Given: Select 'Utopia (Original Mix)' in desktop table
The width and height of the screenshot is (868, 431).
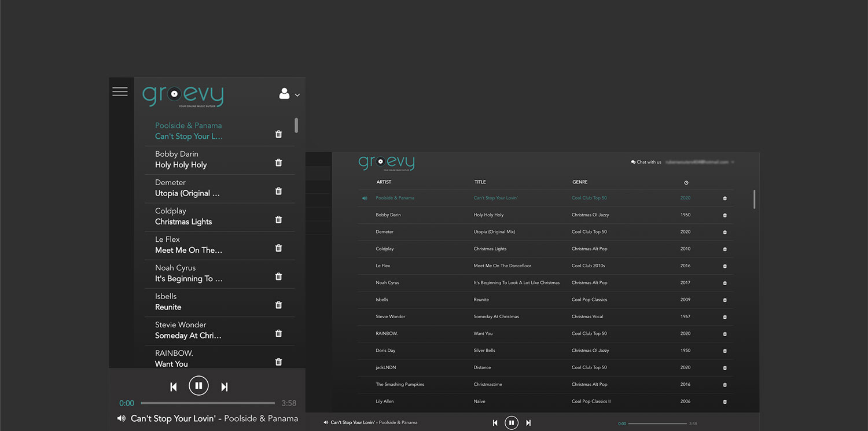Looking at the screenshot, I should 494,232.
